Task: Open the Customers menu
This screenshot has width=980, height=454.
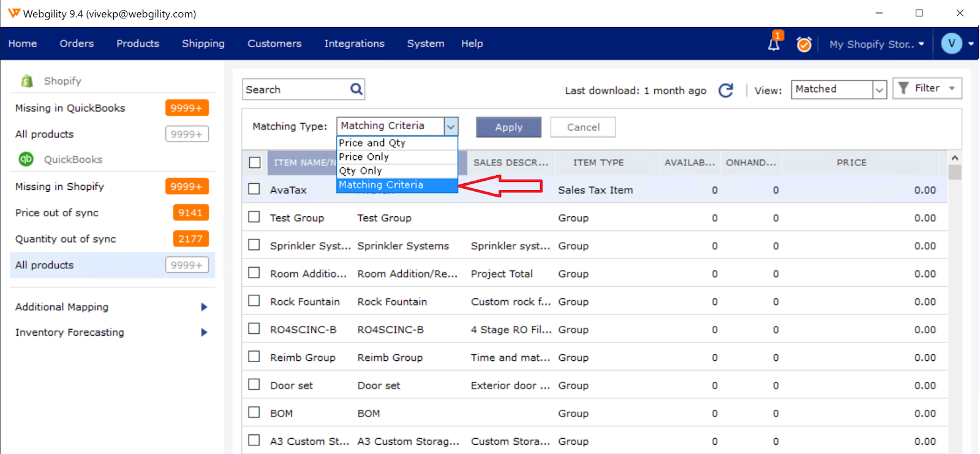Action: (274, 44)
